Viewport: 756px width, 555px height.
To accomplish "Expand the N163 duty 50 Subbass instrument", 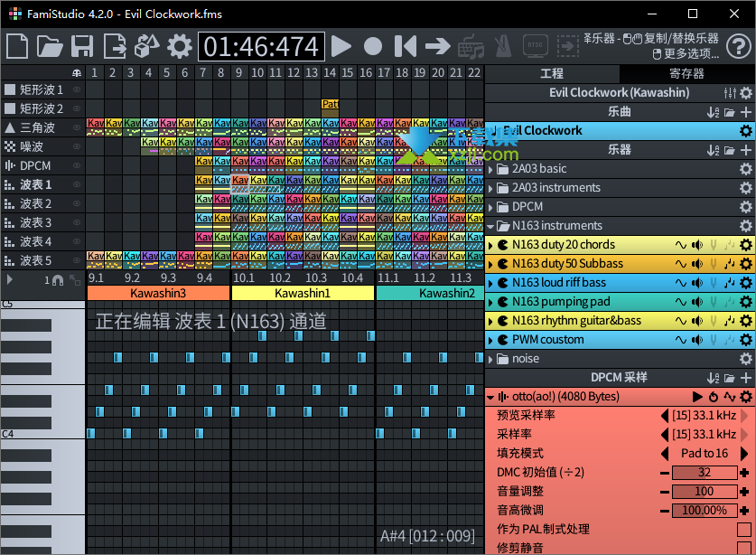I will click(490, 264).
